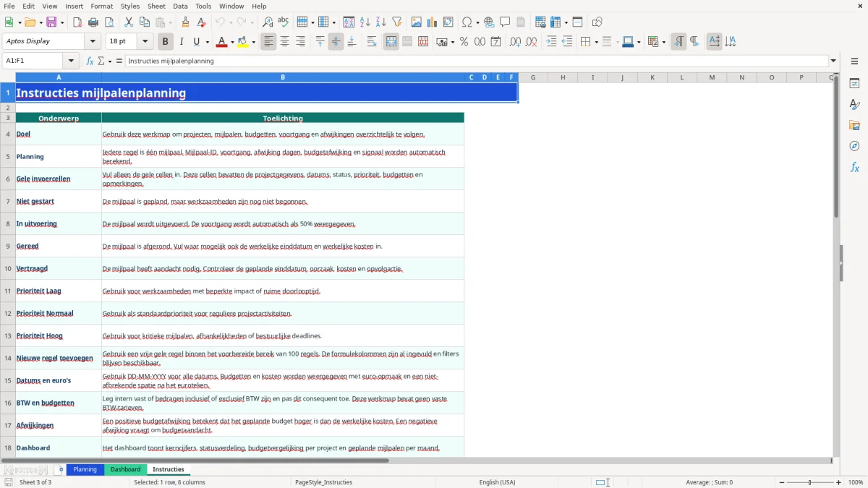Open the Background Color dropdown arrow
This screenshot has height=488, width=868.
253,42
